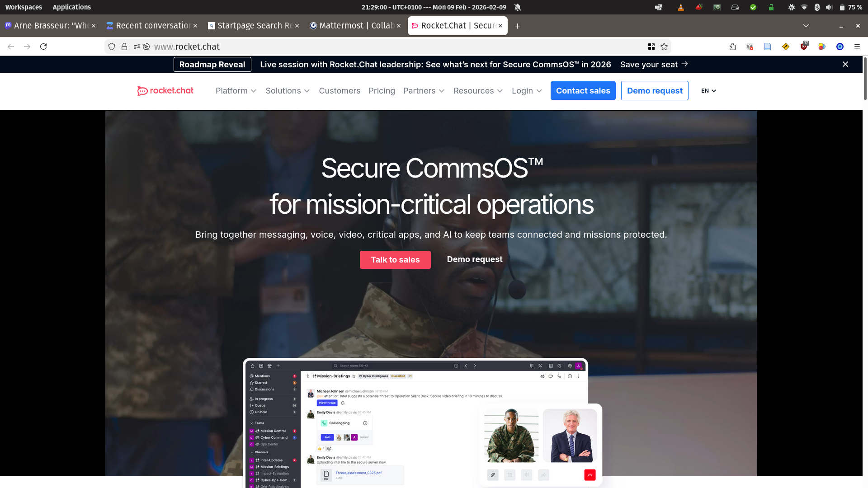
Task: Click the page vertical scrollbar
Action: click(x=865, y=79)
